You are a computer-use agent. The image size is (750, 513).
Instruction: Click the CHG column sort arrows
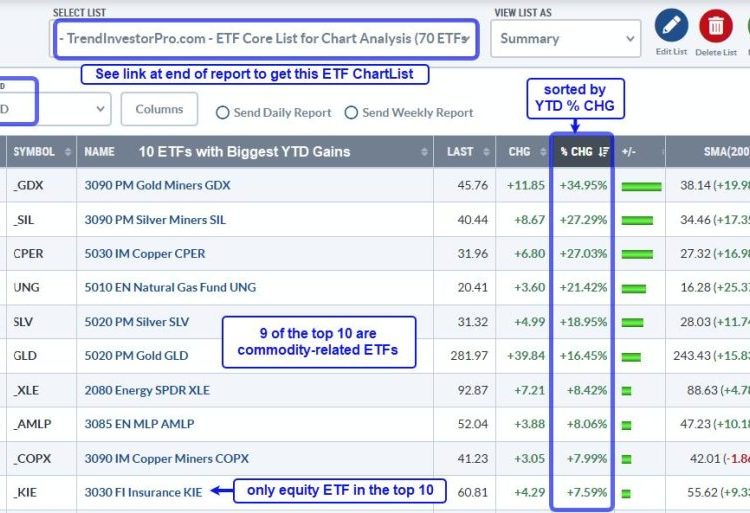[x=543, y=152]
